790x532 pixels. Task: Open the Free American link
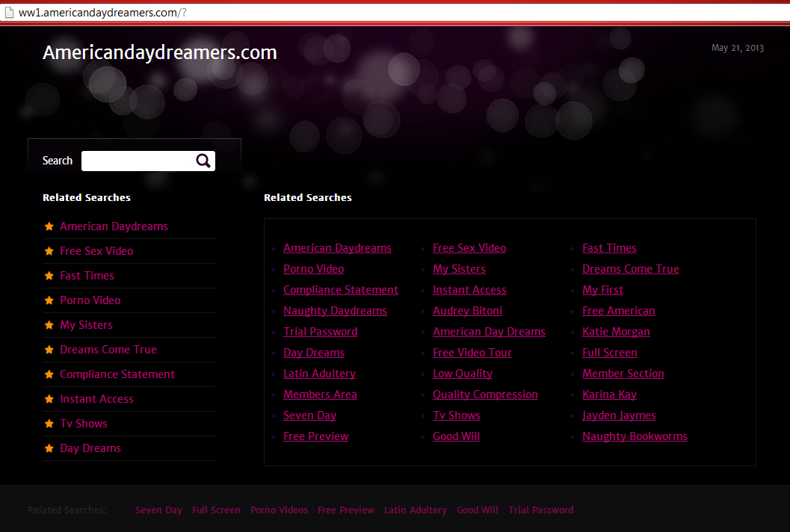pos(619,311)
